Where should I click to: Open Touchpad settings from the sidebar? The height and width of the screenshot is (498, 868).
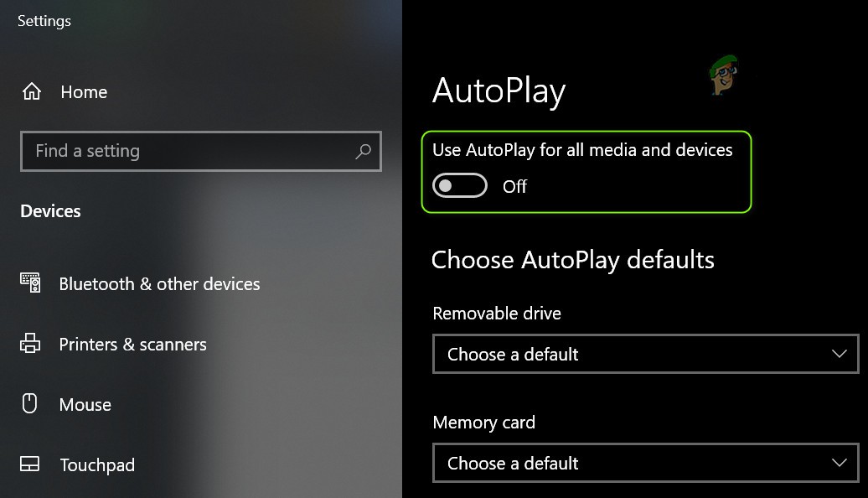[96, 464]
